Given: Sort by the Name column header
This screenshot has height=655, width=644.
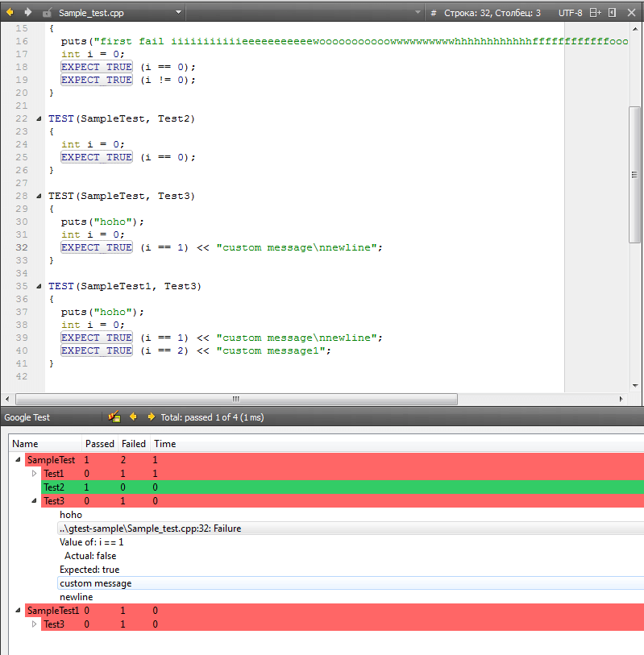Looking at the screenshot, I should [45, 444].
